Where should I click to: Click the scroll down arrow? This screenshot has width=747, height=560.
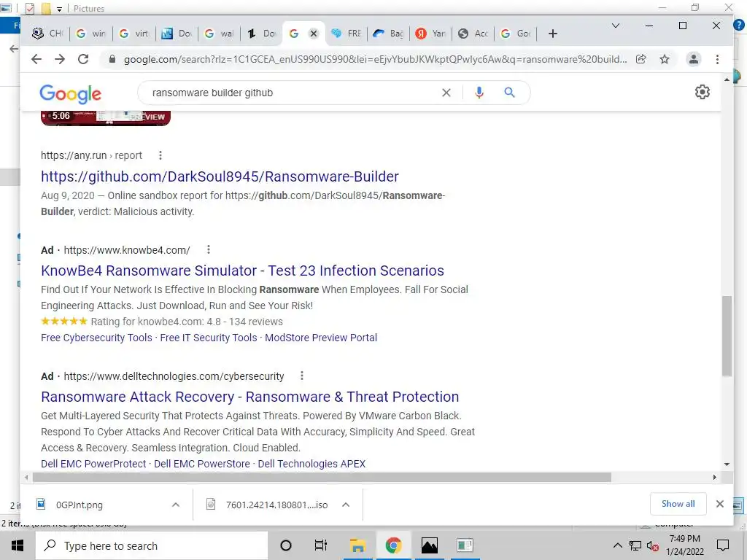[727, 464]
